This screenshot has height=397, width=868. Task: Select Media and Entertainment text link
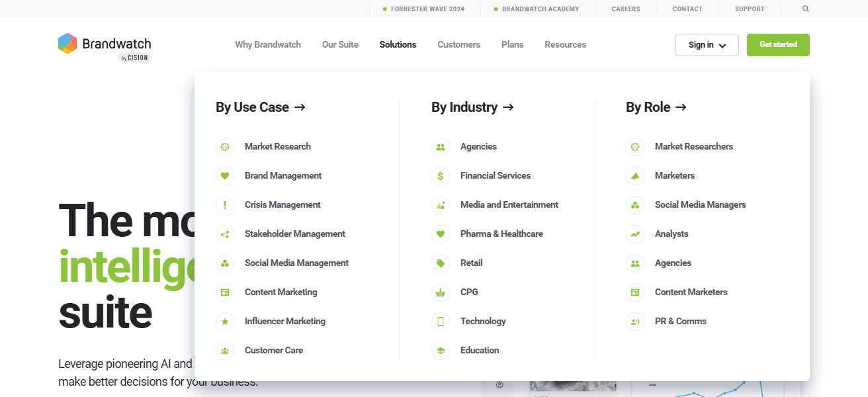point(509,205)
